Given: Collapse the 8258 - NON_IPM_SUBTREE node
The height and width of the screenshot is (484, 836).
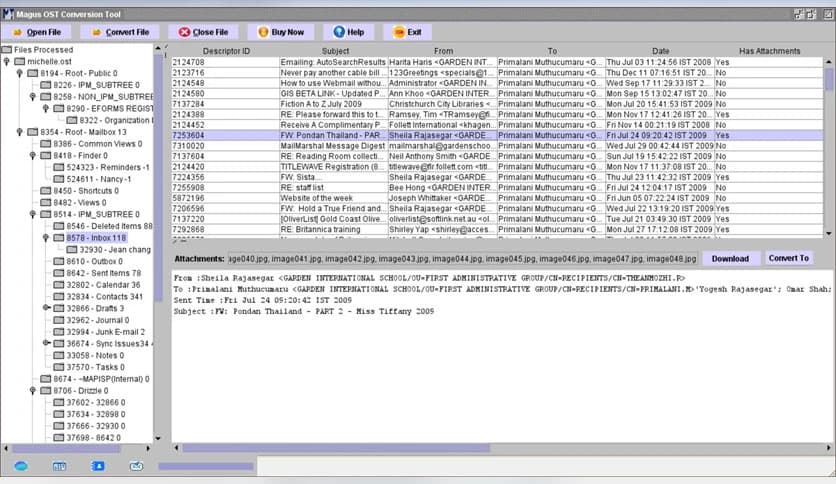Looking at the screenshot, I should pyautogui.click(x=33, y=97).
